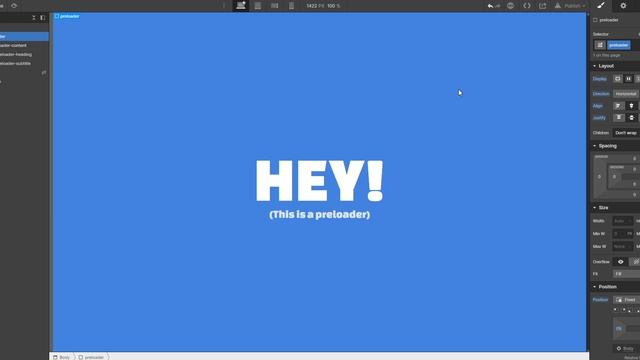Screen dimensions: 640x360
Task: Click Body in the bottom breadcrumb
Action: pyautogui.click(x=62, y=357)
